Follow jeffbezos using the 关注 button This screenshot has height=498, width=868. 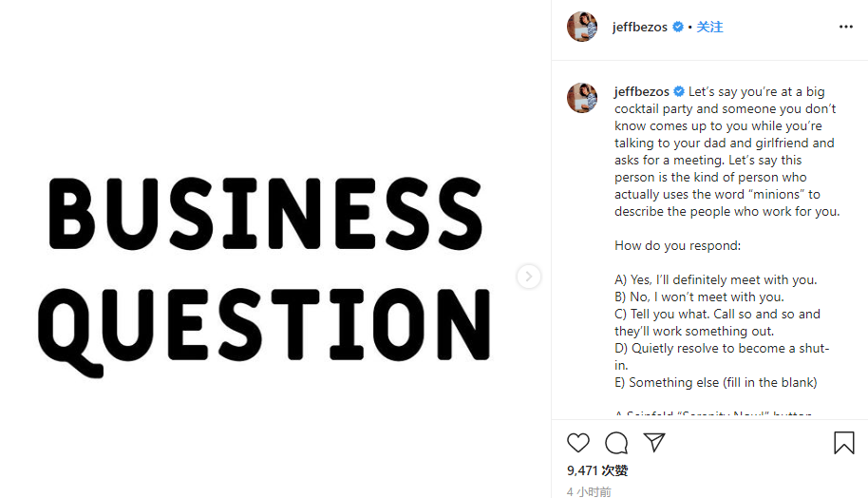(x=709, y=28)
